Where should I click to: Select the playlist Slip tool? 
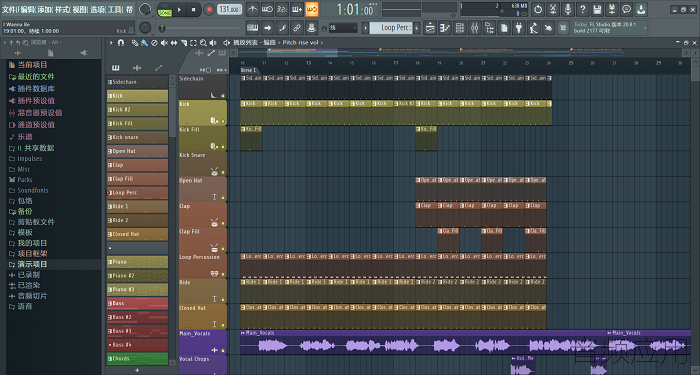click(174, 43)
